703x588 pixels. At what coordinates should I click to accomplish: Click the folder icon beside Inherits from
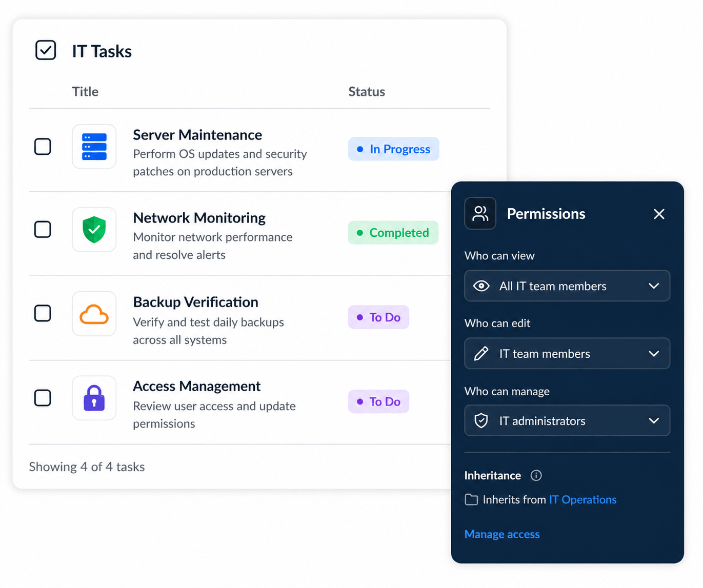coord(471,500)
